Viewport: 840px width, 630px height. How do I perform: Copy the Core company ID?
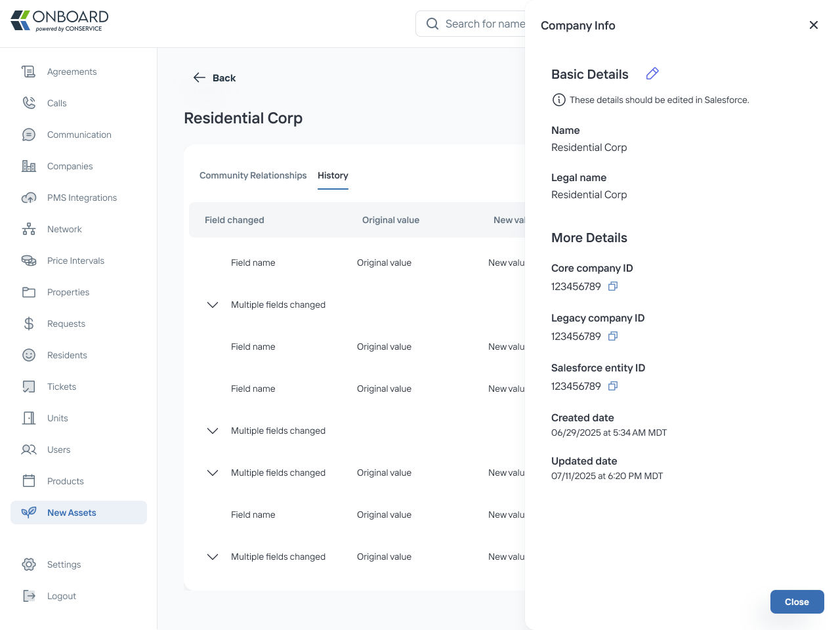613,286
